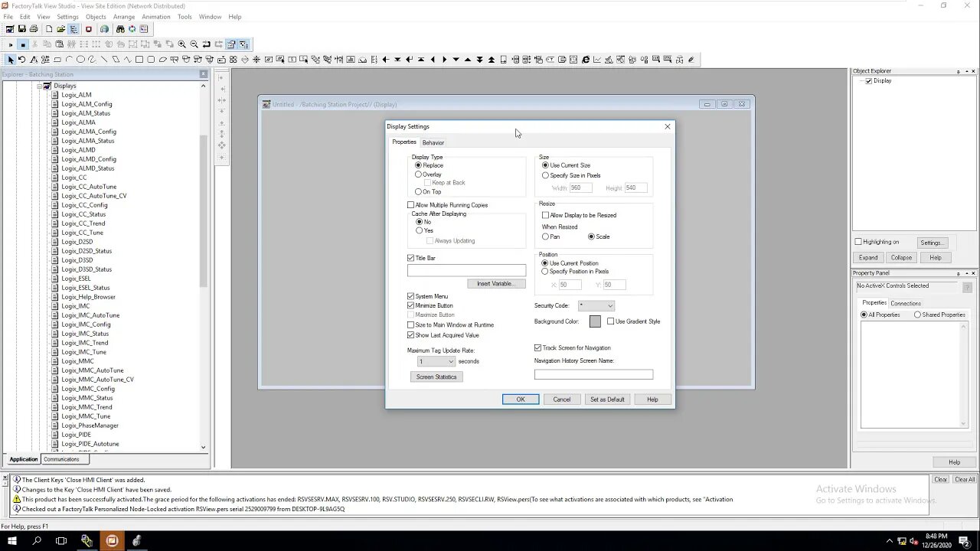
Task: Click the pencil icon at toolbar end
Action: [x=691, y=60]
